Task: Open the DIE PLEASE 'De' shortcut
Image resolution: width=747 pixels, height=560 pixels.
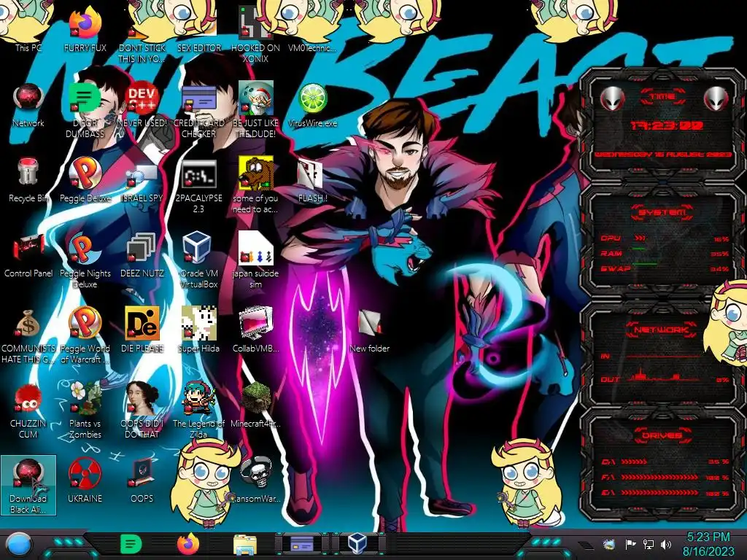Action: click(142, 330)
